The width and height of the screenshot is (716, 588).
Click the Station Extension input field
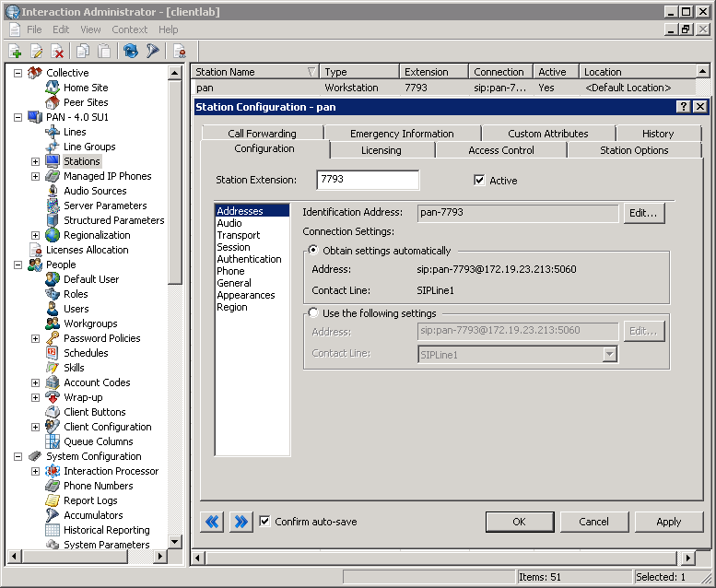367,180
